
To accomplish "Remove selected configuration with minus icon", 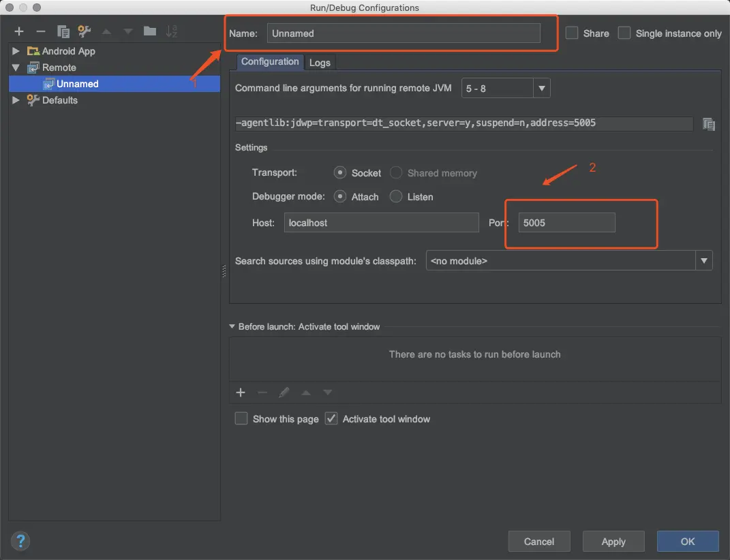I will 41,31.
